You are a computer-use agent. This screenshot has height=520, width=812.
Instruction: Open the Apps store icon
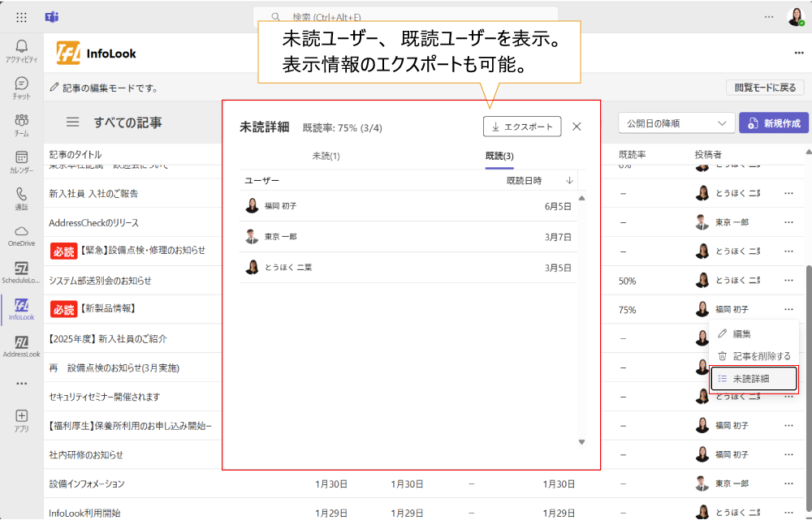pyautogui.click(x=21, y=420)
